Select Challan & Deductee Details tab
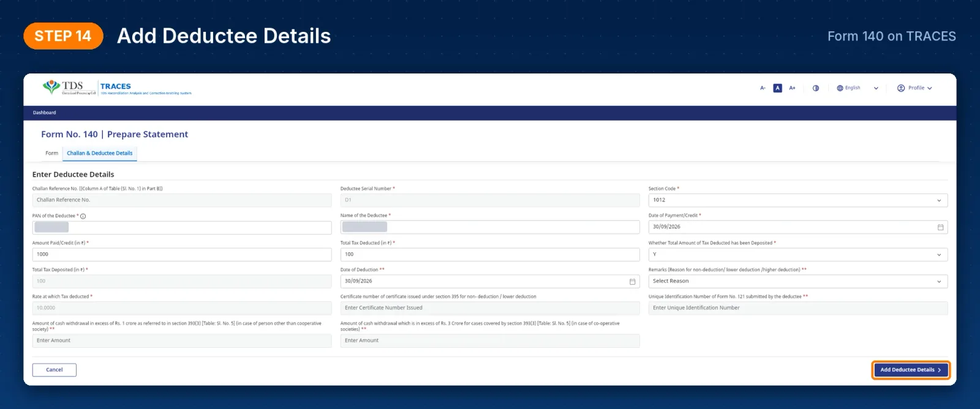The width and height of the screenshot is (980, 409). [x=100, y=153]
